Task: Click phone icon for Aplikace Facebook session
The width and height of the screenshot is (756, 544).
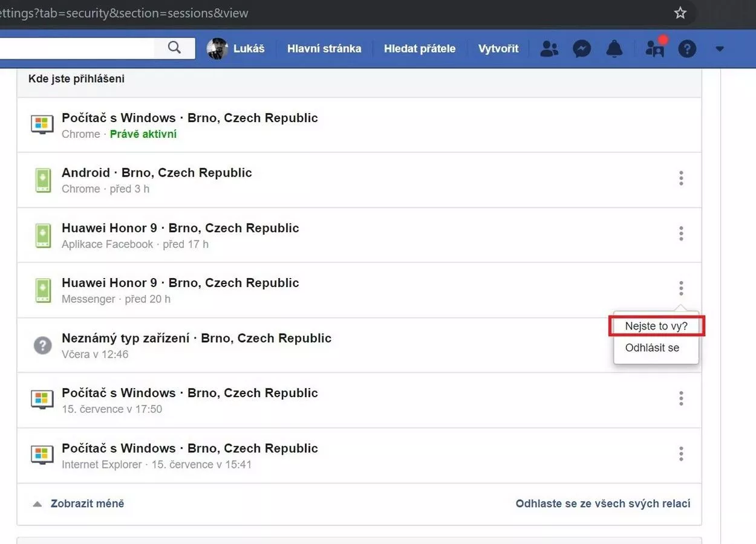Action: tap(42, 235)
